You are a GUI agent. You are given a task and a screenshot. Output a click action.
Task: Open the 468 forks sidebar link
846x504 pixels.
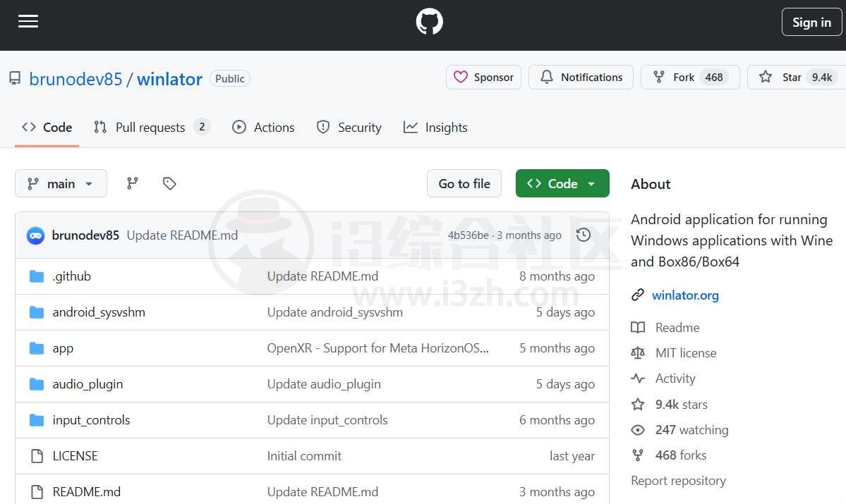[x=681, y=455]
